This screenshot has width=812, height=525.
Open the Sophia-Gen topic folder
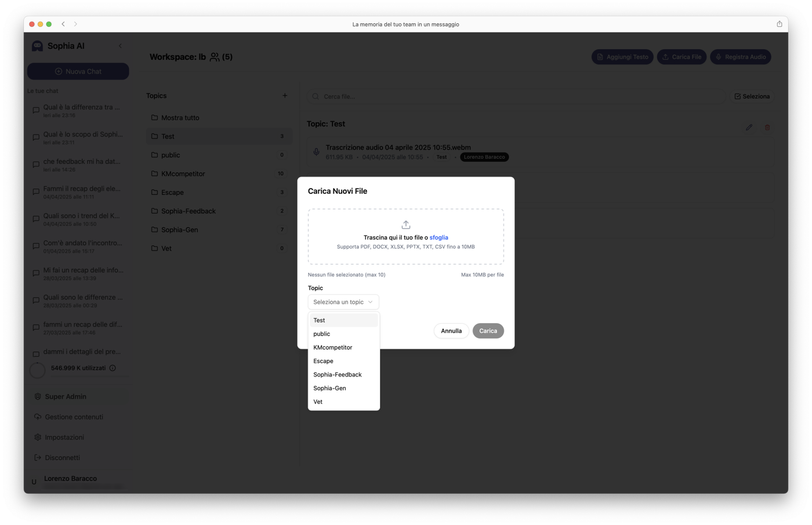[219, 230]
